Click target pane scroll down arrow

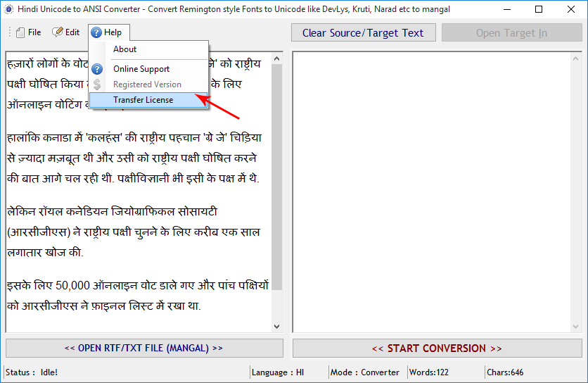575,326
